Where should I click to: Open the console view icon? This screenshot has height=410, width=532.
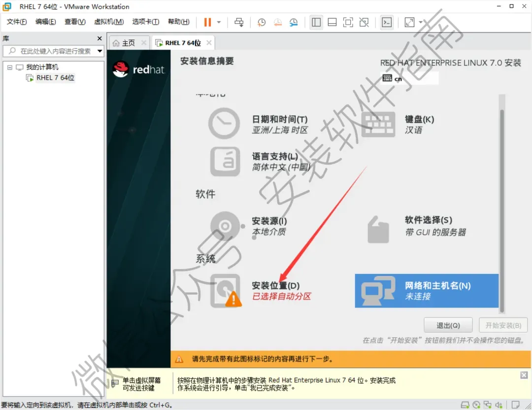pos(387,22)
